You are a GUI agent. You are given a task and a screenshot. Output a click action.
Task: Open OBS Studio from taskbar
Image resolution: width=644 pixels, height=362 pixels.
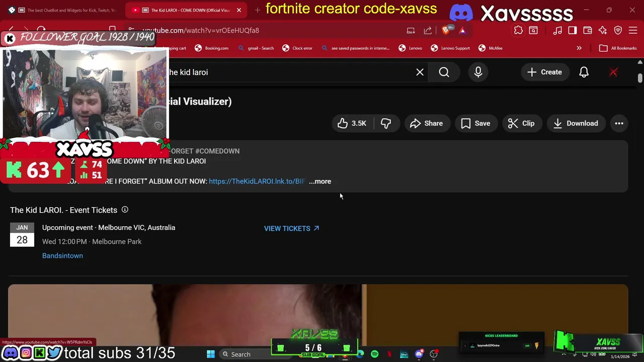434,354
